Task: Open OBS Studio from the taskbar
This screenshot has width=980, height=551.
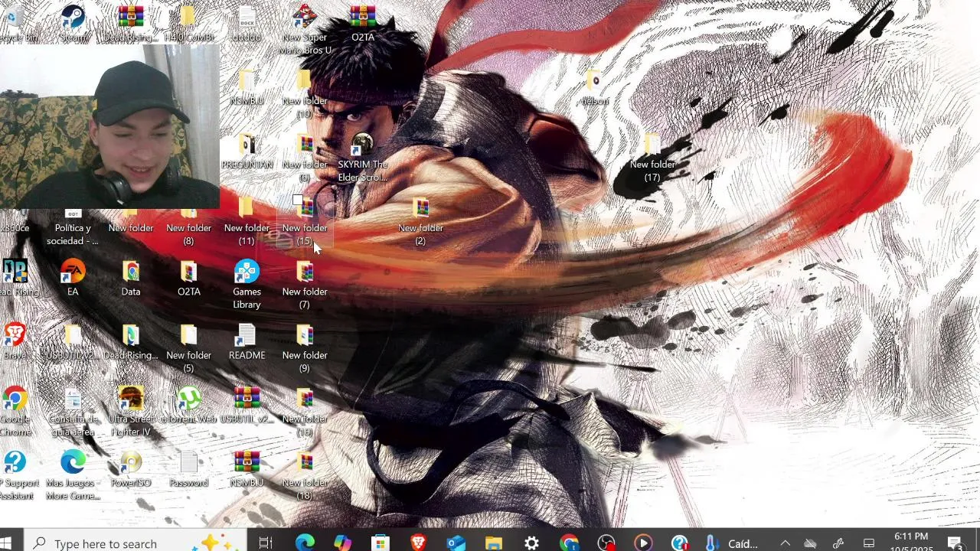Action: pos(606,543)
